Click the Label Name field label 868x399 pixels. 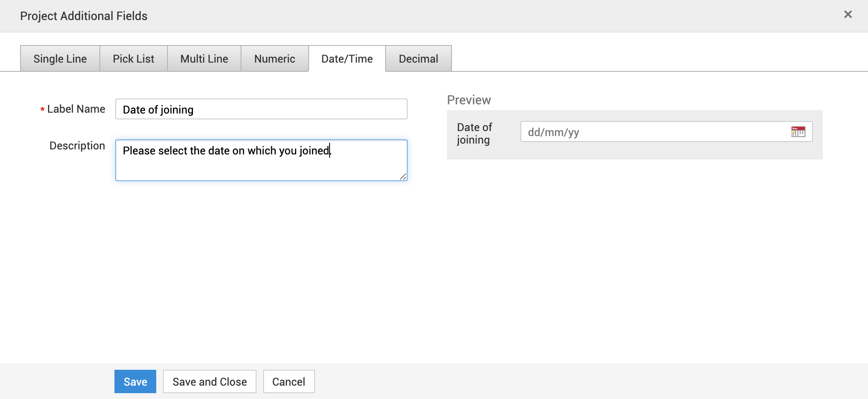pos(76,109)
